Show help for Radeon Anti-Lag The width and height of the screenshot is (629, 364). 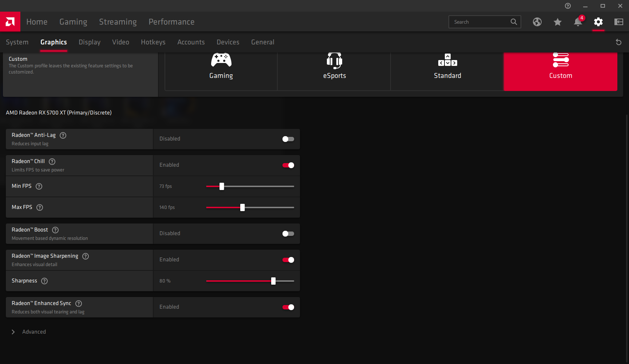tap(63, 135)
